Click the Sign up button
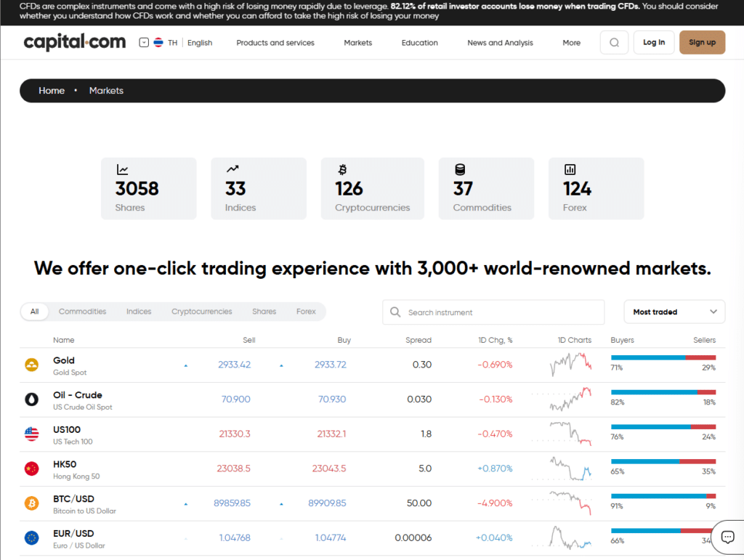The height and width of the screenshot is (560, 744). 703,42
